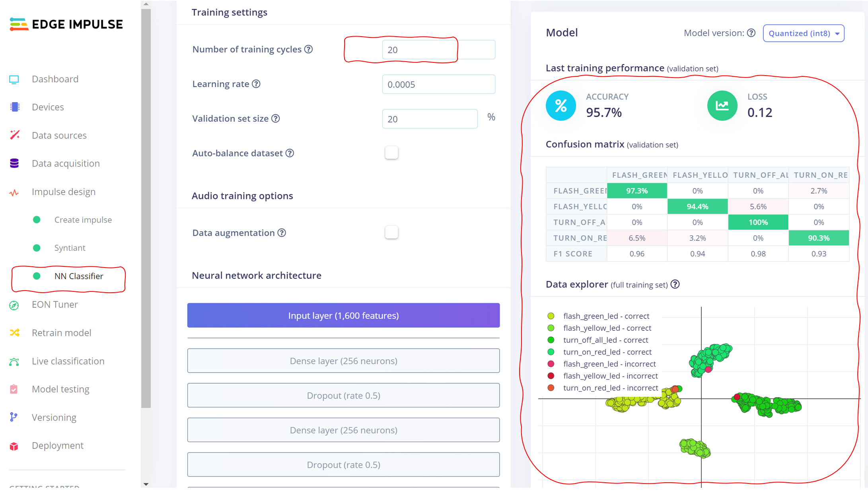The width and height of the screenshot is (868, 491).
Task: Click the ACCURACY percentage icon display
Action: coord(561,105)
